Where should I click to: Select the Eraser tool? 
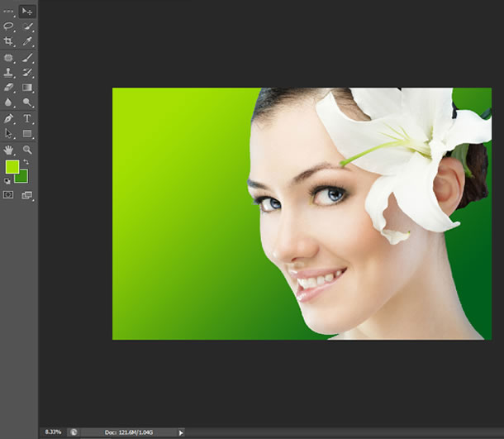click(x=9, y=88)
